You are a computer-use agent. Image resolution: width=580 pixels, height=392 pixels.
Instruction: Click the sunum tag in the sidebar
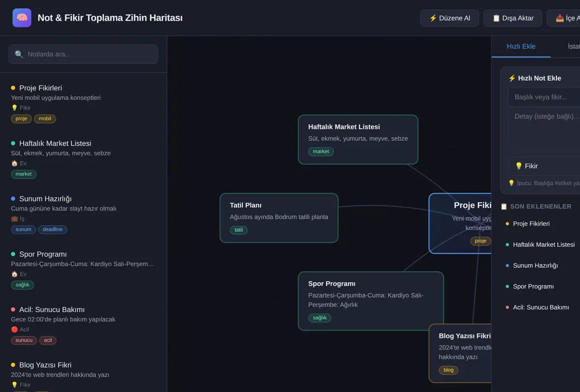point(24,229)
